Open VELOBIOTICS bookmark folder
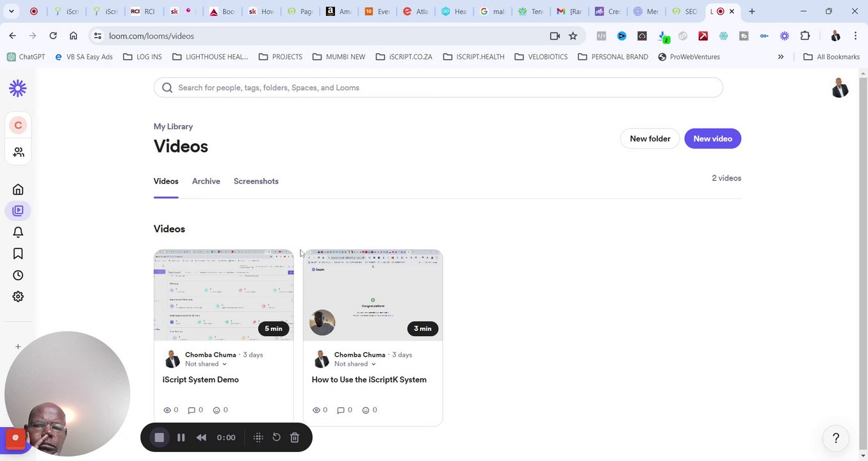The image size is (868, 461). (540, 57)
